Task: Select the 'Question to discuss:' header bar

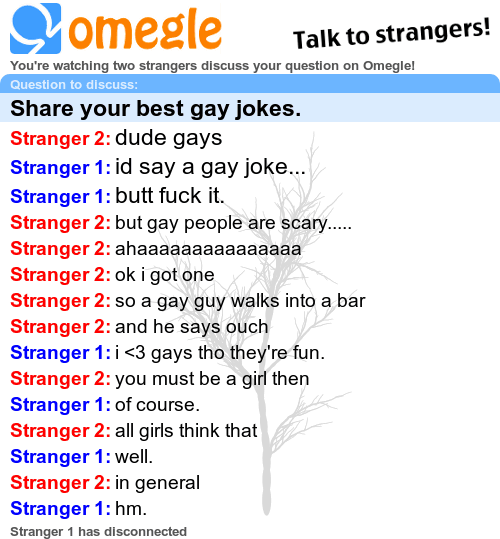Action: [x=250, y=84]
